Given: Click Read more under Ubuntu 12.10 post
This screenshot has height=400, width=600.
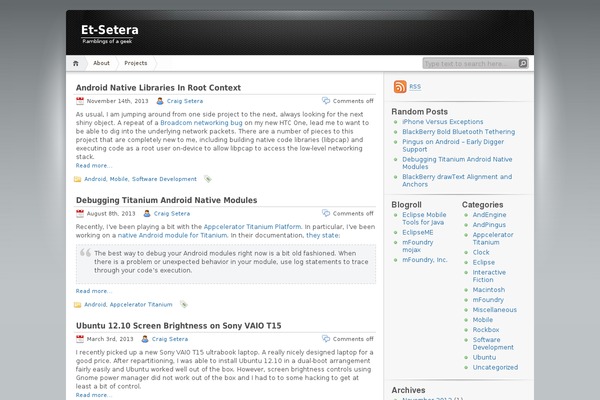Looking at the screenshot, I should 94,395.
